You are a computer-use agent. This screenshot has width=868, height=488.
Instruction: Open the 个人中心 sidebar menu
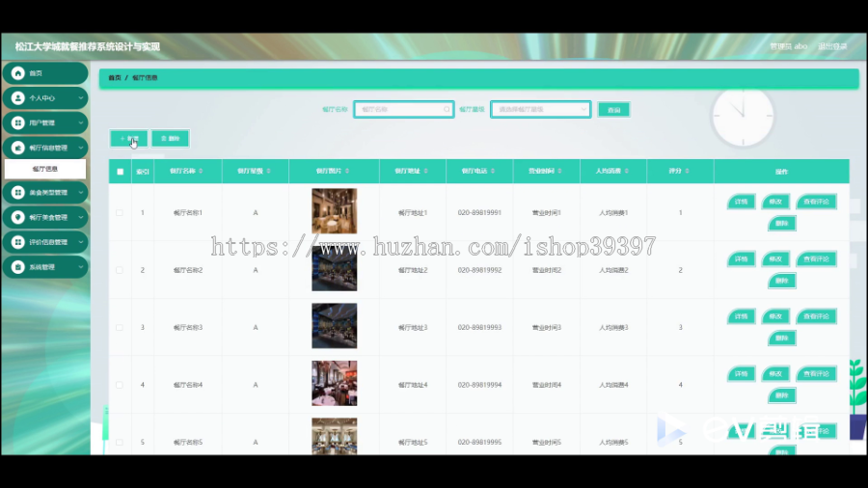(x=45, y=98)
